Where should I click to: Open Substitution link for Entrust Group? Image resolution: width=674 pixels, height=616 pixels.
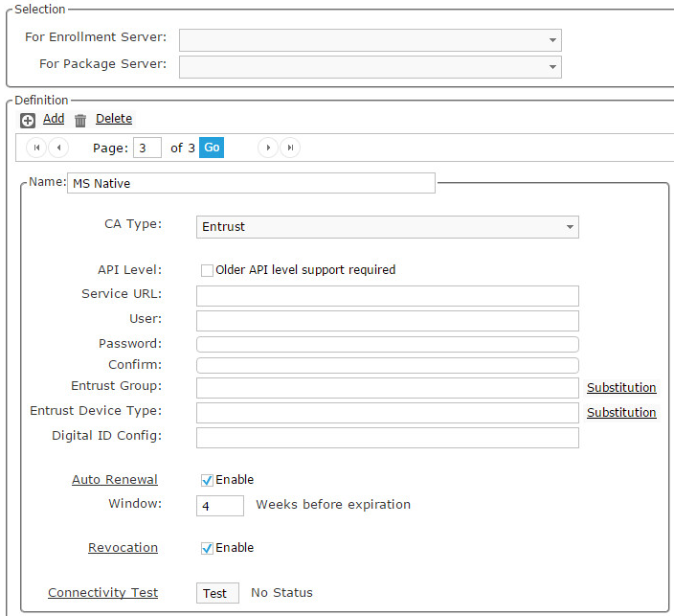point(621,388)
